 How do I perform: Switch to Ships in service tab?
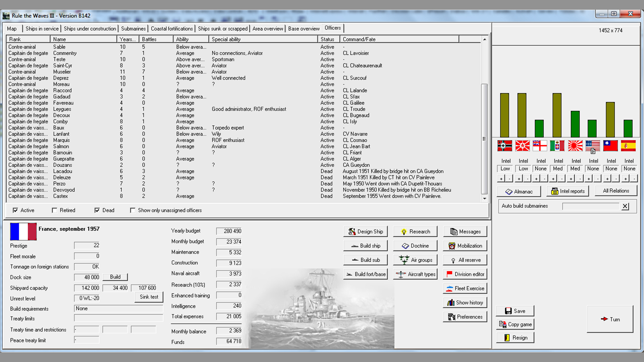point(42,28)
